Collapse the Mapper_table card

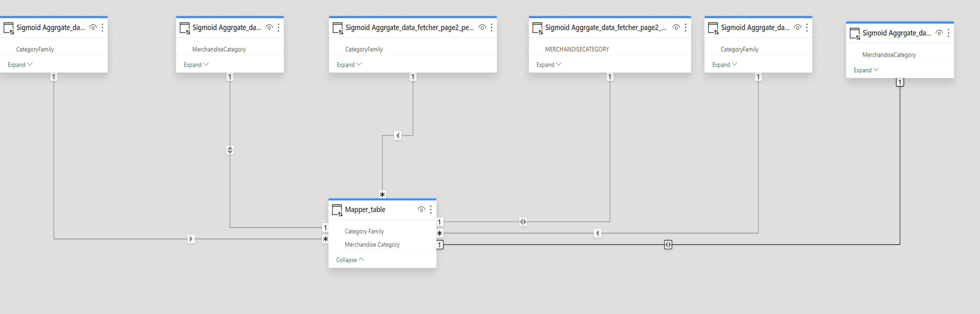click(350, 260)
